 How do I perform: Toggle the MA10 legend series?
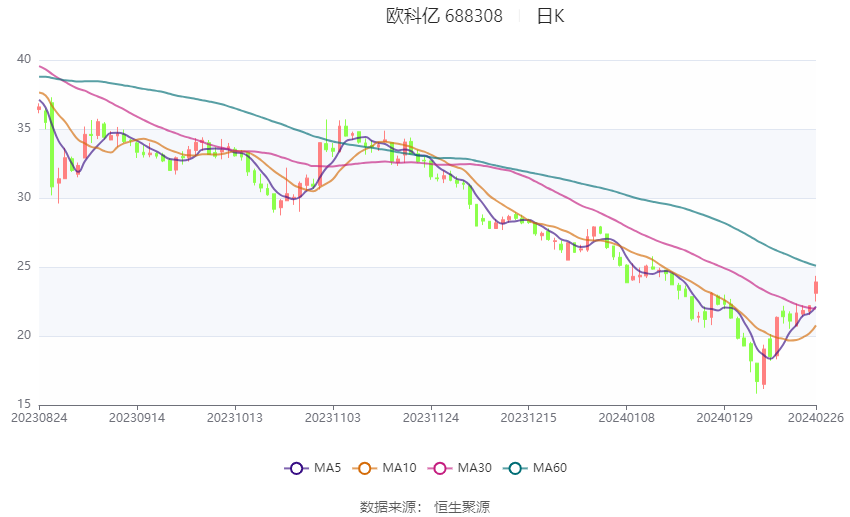pos(384,468)
